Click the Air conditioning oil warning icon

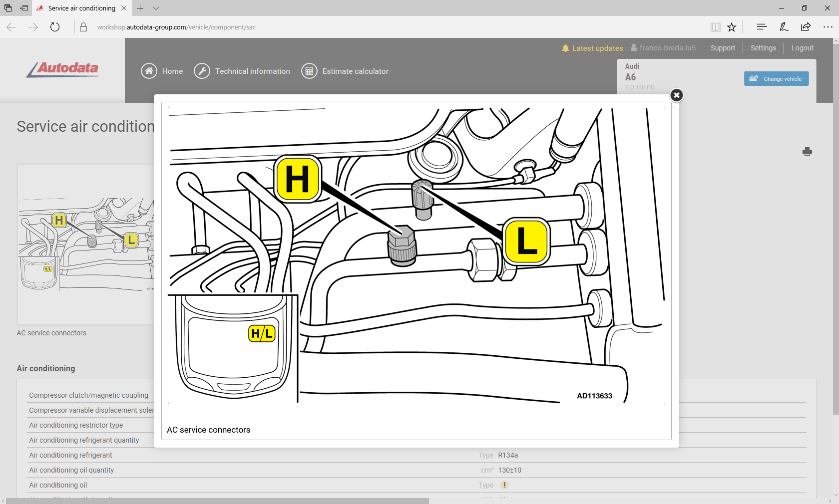click(x=504, y=485)
